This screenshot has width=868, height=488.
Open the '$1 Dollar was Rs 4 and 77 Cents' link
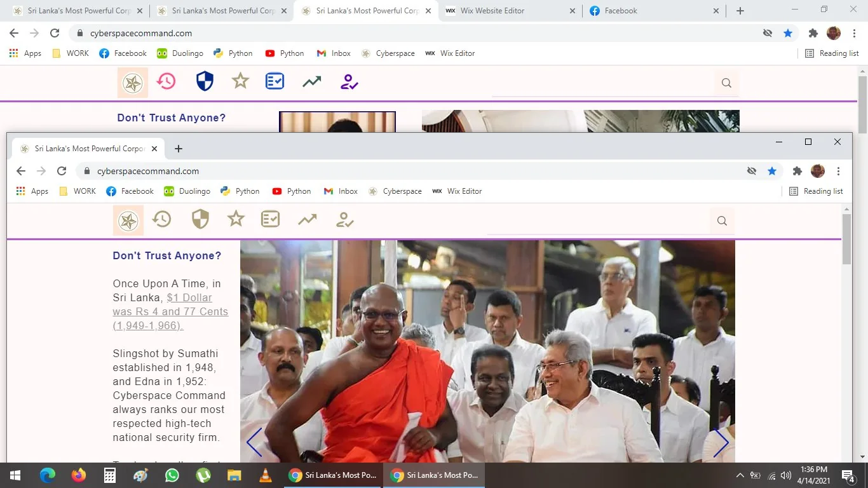pos(170,311)
